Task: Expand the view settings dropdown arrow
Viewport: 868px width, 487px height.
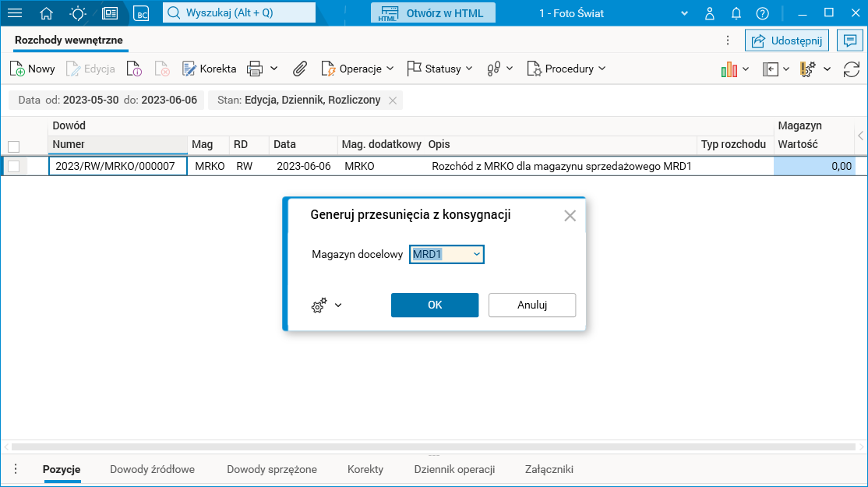Action: tap(827, 69)
